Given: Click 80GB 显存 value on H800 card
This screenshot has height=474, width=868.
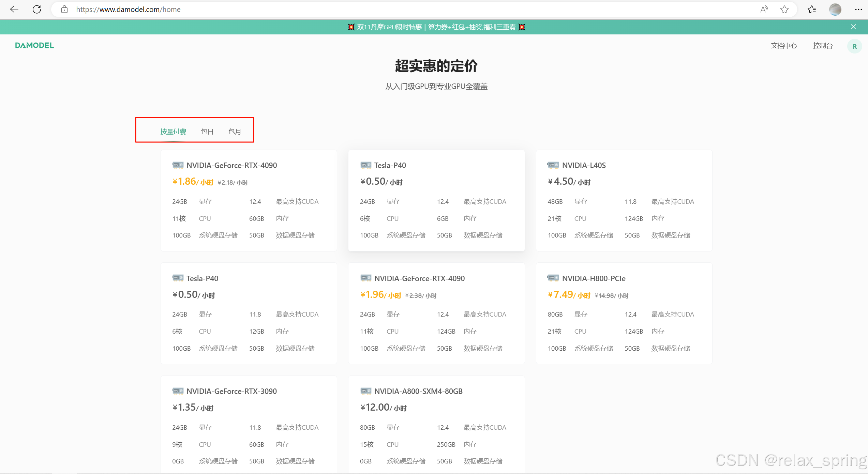Looking at the screenshot, I should tap(555, 315).
